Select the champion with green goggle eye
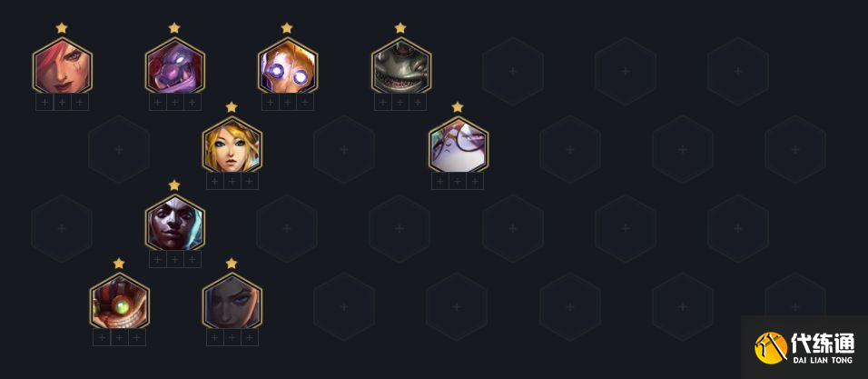This screenshot has width=868, height=379. pyautogui.click(x=119, y=301)
